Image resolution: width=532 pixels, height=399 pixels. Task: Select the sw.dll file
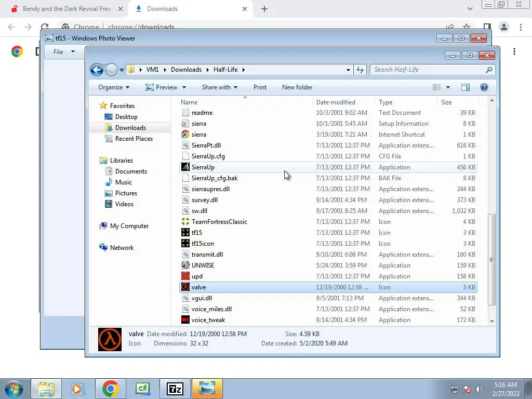point(328,211)
